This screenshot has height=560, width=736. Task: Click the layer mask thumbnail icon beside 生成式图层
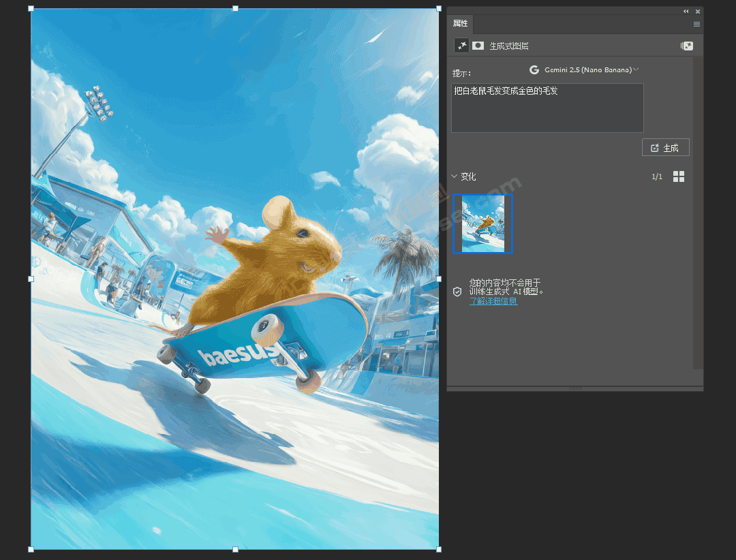tap(478, 45)
